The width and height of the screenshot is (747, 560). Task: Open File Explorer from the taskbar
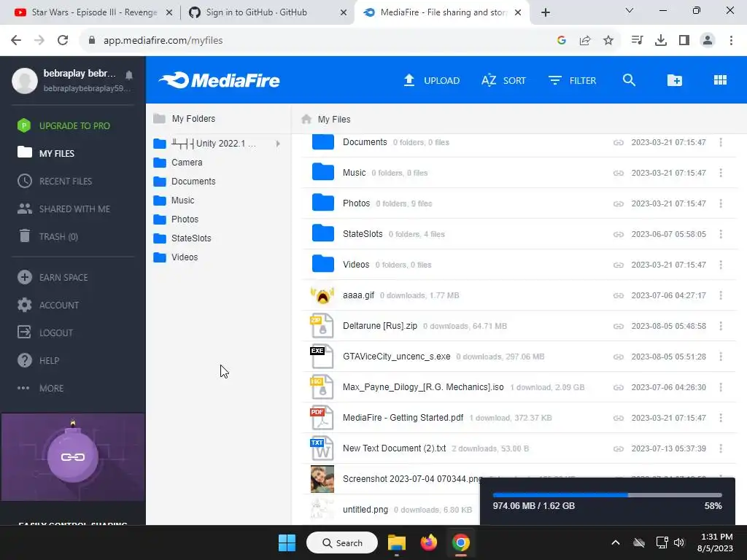(396, 542)
